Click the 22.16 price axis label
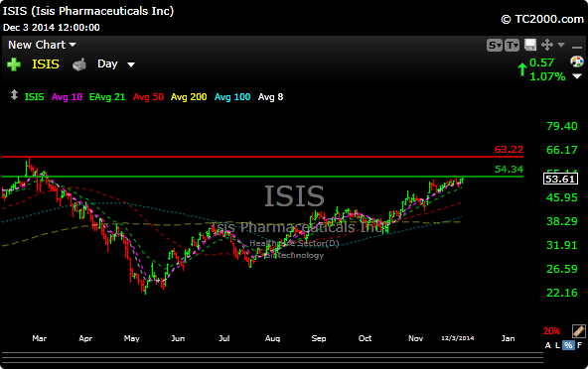 click(562, 293)
